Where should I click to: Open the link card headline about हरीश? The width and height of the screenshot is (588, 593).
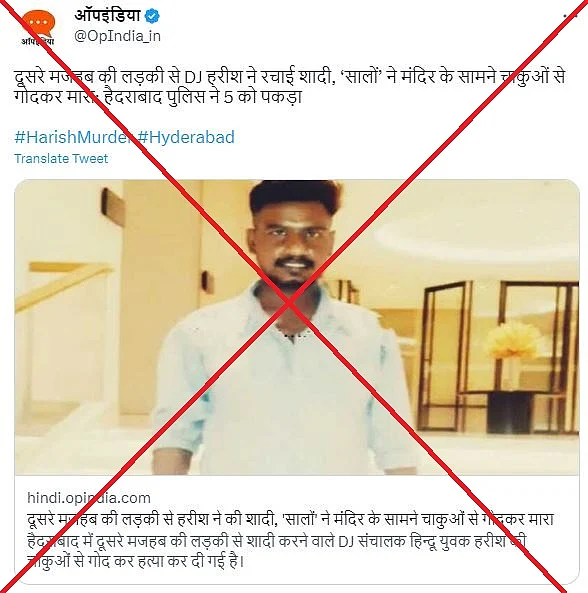tap(290, 520)
